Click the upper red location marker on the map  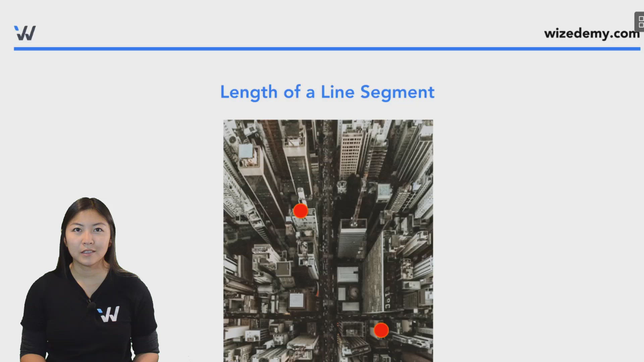301,210
